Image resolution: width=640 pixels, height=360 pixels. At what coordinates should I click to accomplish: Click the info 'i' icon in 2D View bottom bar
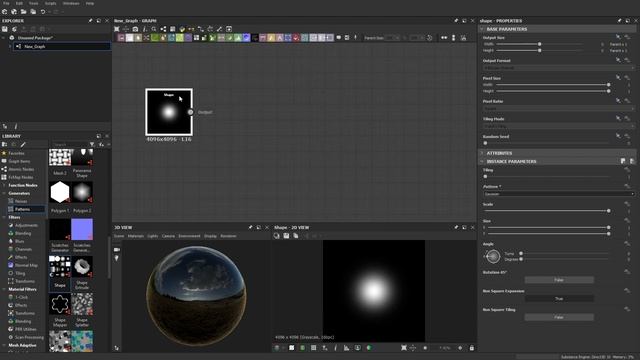[x=336, y=348]
